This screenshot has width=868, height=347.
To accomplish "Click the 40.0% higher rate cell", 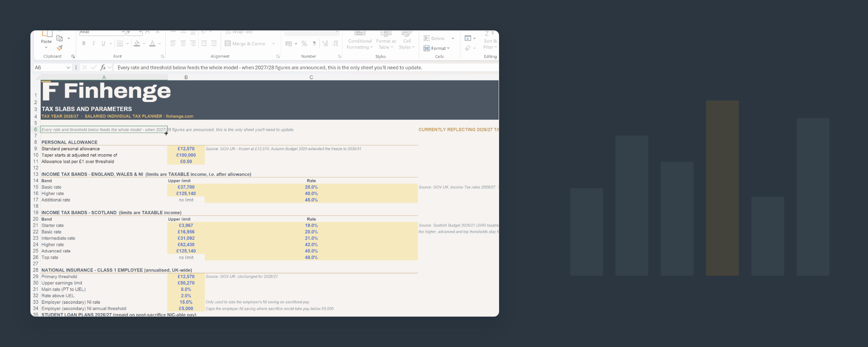I will (x=311, y=193).
